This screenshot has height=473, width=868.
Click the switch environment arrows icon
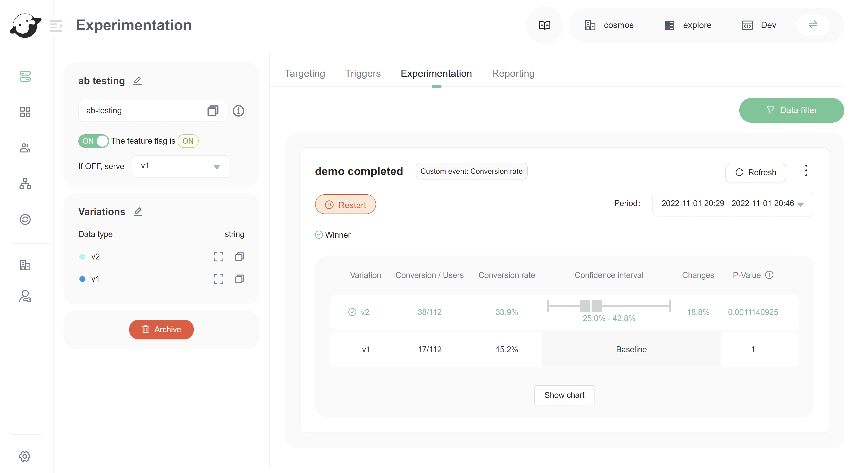click(x=812, y=25)
